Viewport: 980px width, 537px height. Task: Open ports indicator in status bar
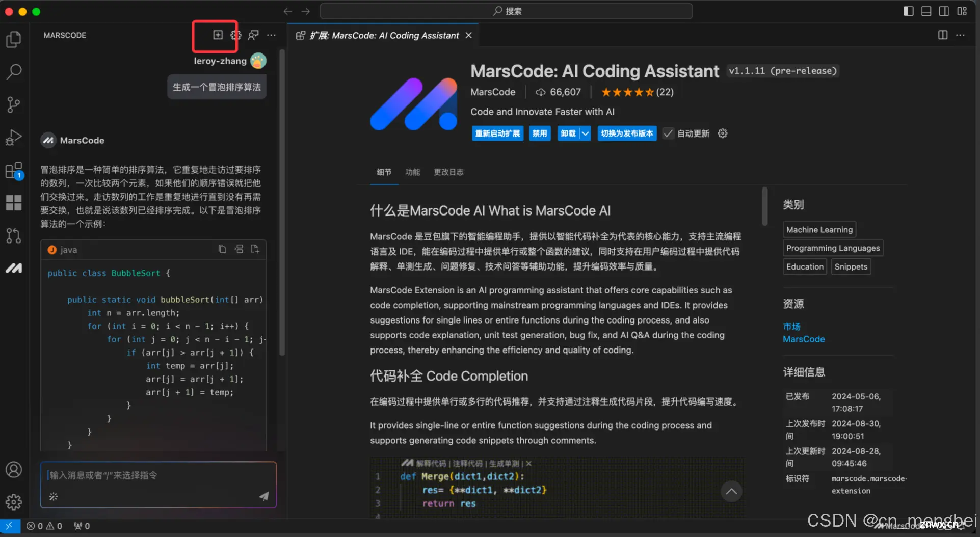[x=82, y=526]
